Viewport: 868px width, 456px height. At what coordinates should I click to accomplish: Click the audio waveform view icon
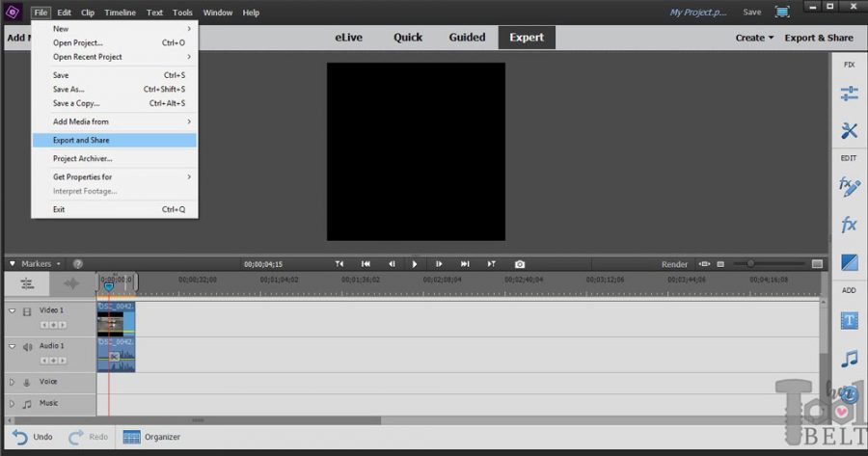(x=71, y=283)
